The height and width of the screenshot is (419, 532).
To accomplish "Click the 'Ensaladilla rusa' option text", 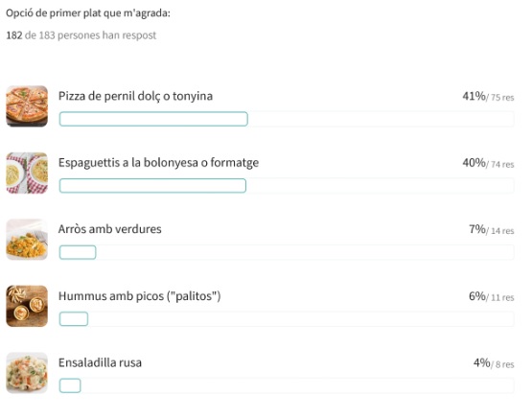I will 100,362.
